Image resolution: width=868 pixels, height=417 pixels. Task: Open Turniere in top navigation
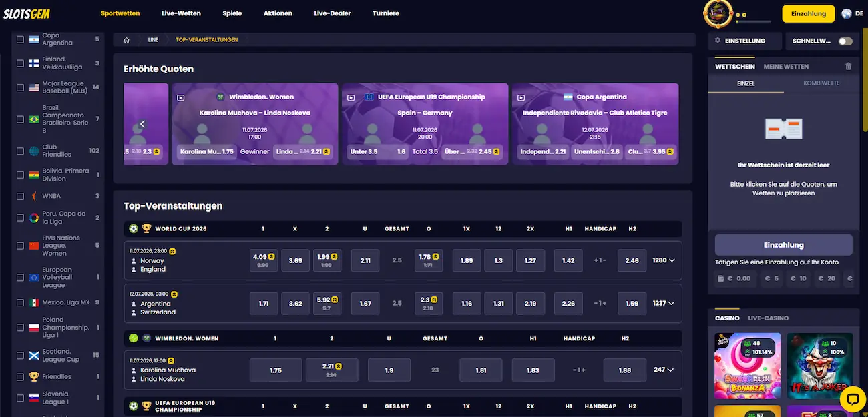tap(386, 13)
